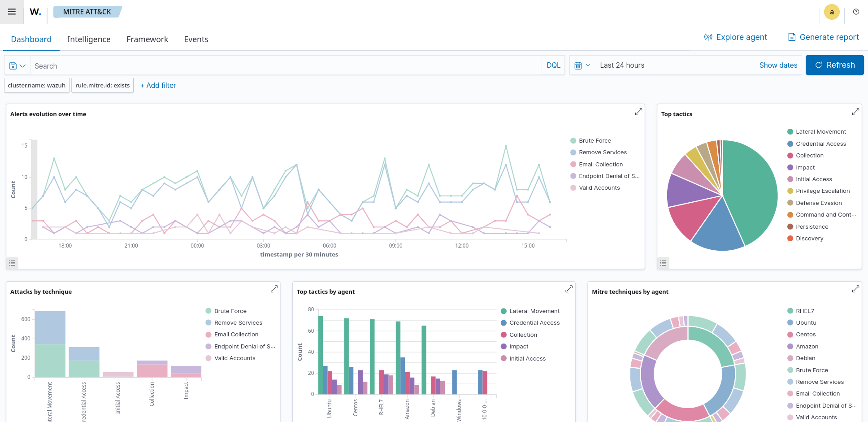This screenshot has width=868, height=422.
Task: Open the Framework tab
Action: (x=147, y=39)
